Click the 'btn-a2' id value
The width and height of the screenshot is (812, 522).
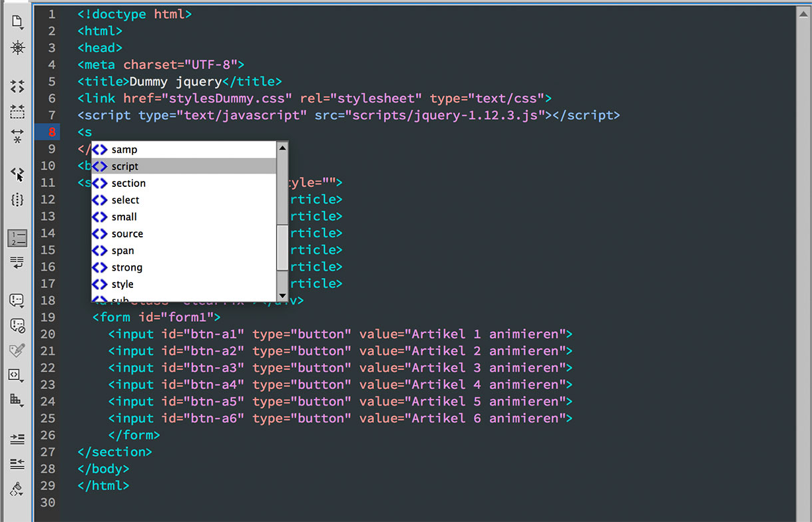[x=214, y=351]
